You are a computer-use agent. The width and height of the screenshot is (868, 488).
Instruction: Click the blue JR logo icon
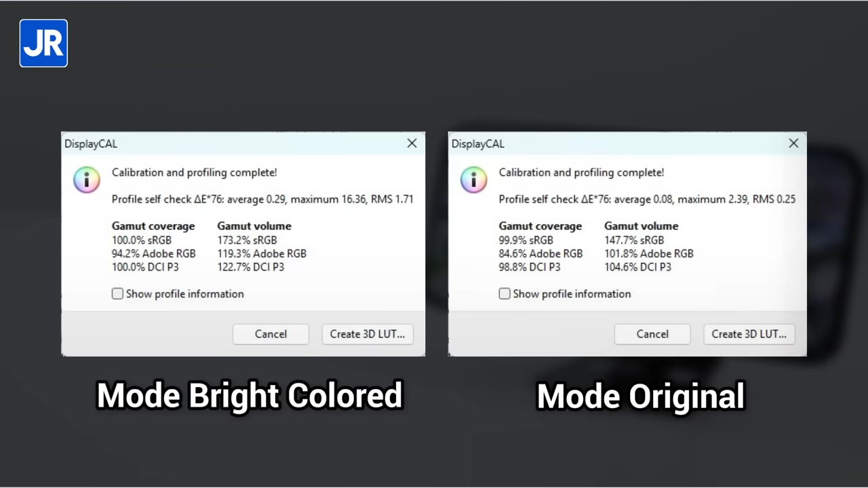coord(43,43)
